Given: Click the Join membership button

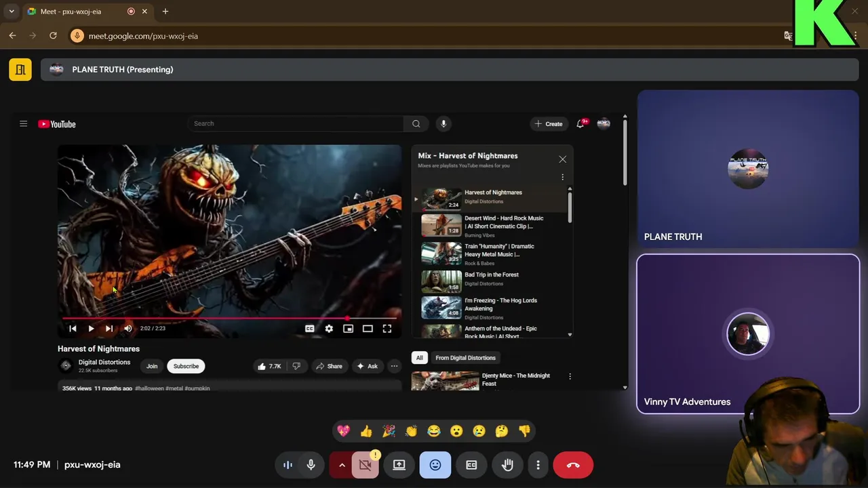Looking at the screenshot, I should (152, 366).
